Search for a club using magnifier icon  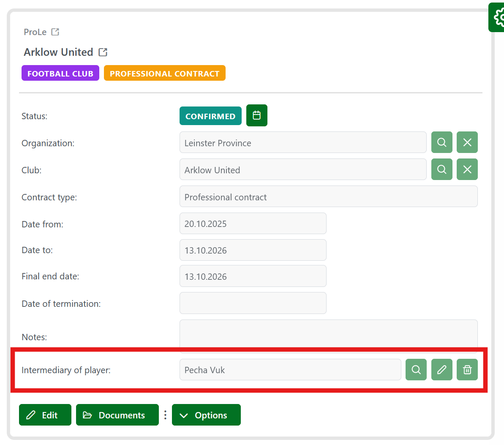[441, 169]
